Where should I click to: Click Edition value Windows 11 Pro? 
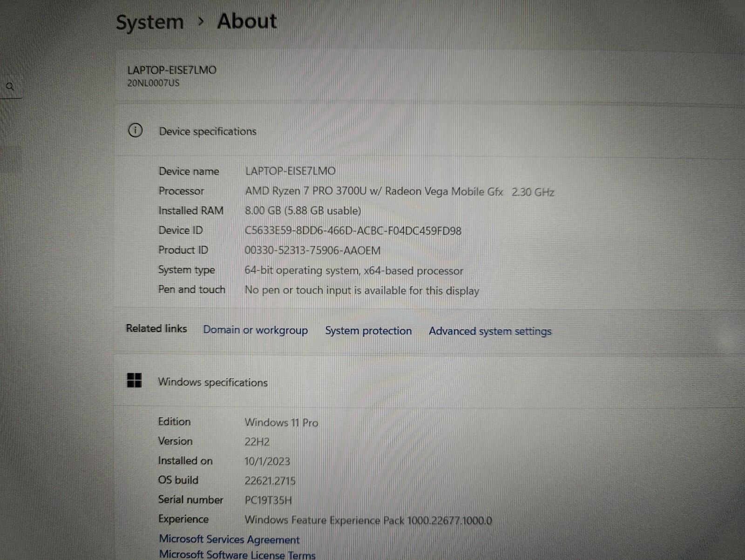(281, 423)
